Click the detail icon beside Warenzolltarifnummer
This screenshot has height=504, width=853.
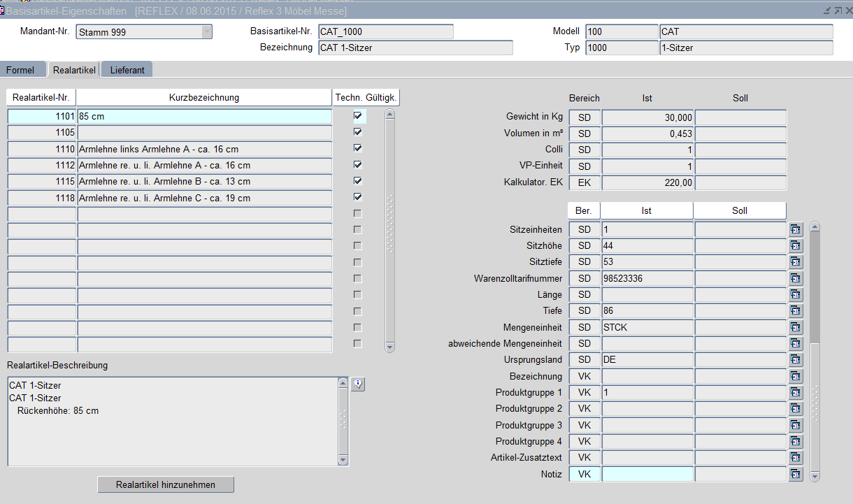(796, 278)
